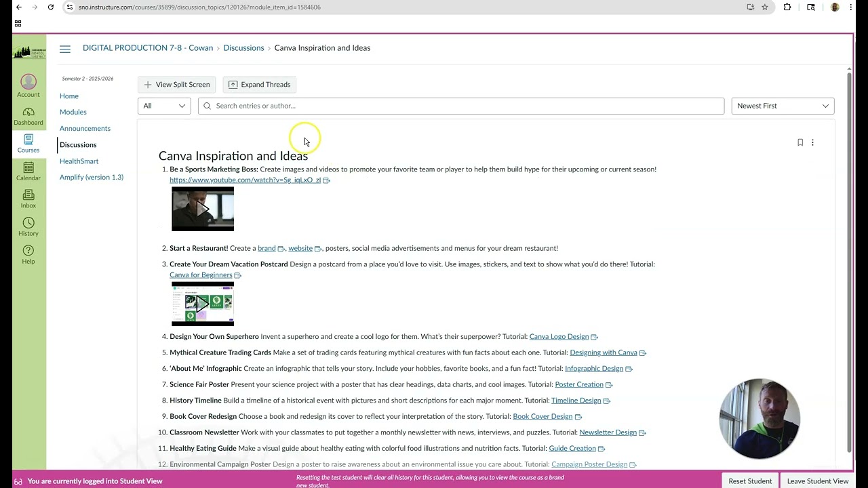The height and width of the screenshot is (488, 868).
Task: Click the 'Mythical Creature Trading Cards' text
Action: pyautogui.click(x=220, y=352)
